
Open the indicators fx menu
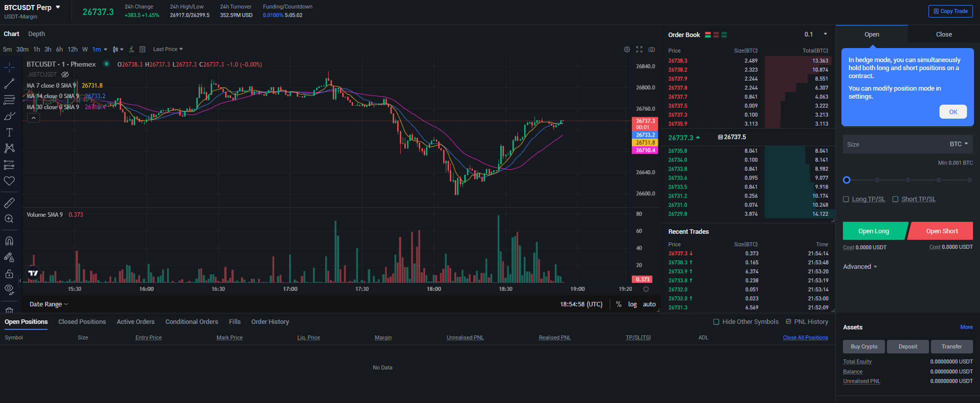132,49
